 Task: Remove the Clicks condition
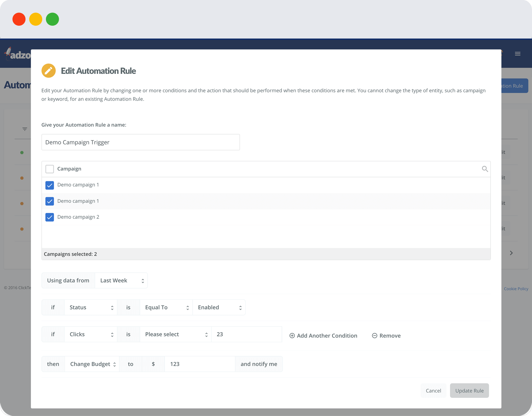[386, 336]
